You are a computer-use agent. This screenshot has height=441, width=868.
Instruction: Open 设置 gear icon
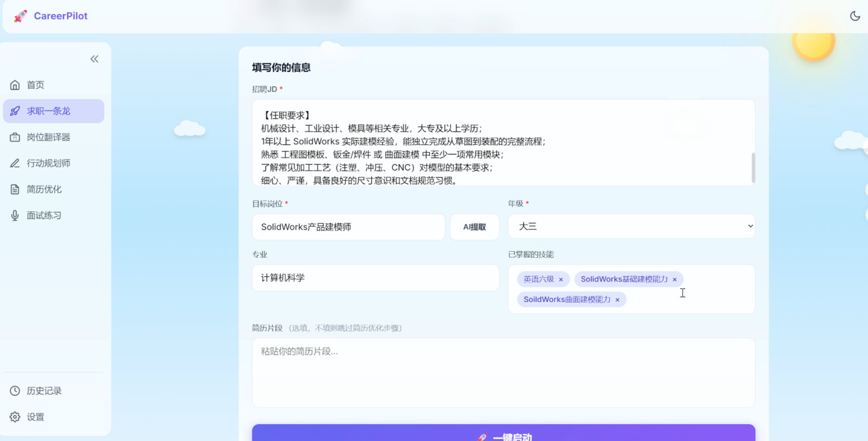(15, 417)
